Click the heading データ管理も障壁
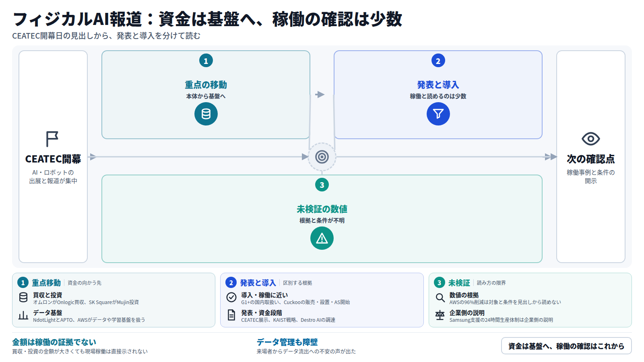 coord(287,342)
